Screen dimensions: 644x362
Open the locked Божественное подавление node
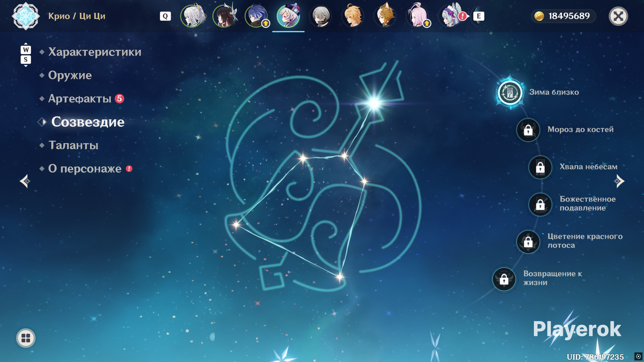coord(540,205)
